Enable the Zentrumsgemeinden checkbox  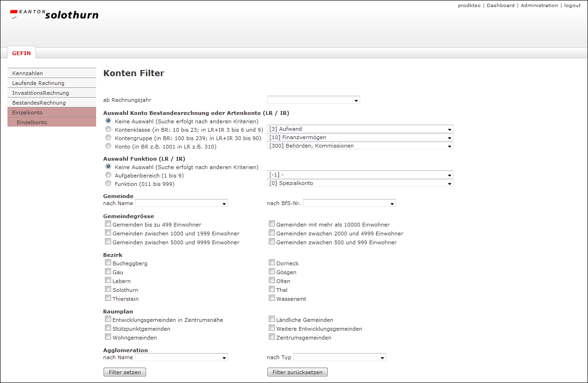[x=272, y=337]
